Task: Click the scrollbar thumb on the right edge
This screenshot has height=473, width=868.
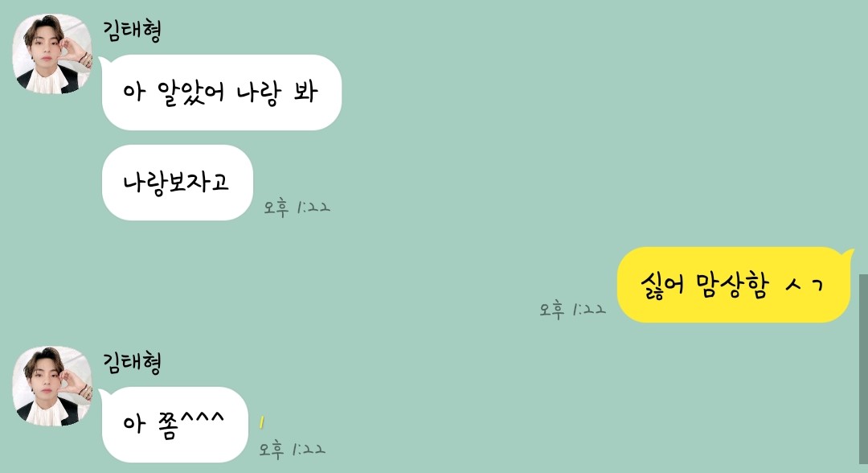Action: [863, 369]
